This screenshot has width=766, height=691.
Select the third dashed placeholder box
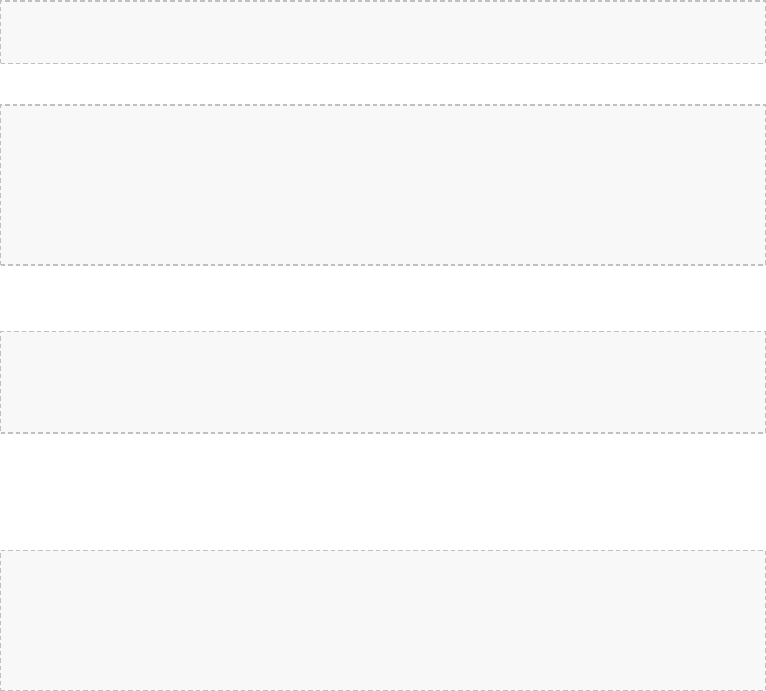[383, 382]
